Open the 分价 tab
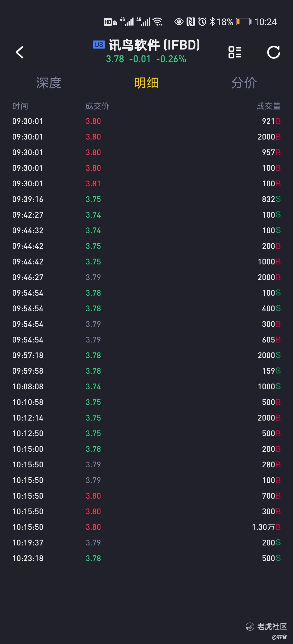The width and height of the screenshot is (293, 644). [x=244, y=83]
